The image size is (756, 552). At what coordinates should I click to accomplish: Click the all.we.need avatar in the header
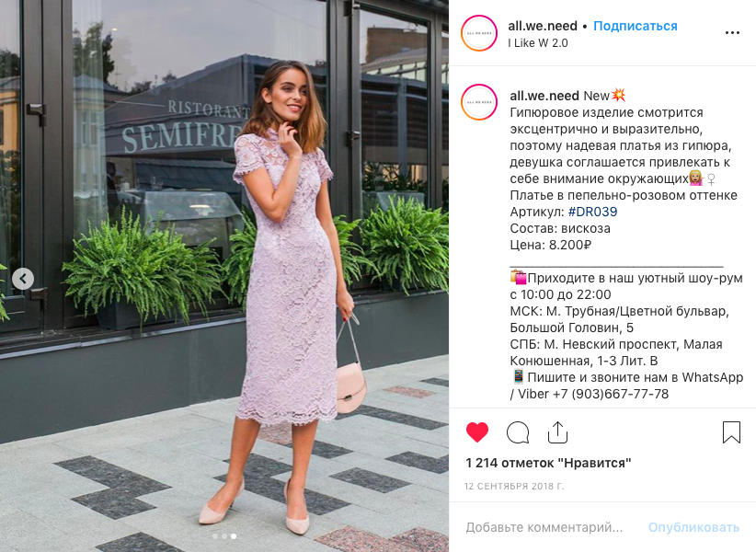[x=479, y=33]
